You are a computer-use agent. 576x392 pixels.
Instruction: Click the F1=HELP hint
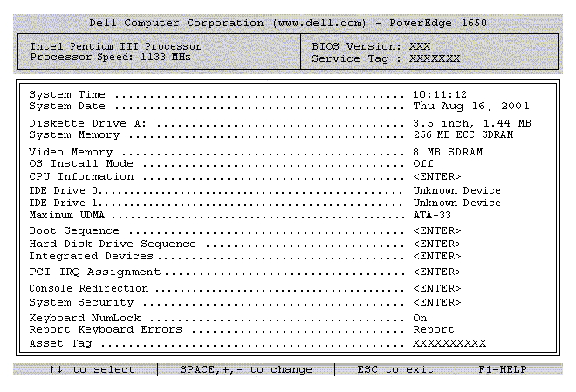(x=503, y=369)
